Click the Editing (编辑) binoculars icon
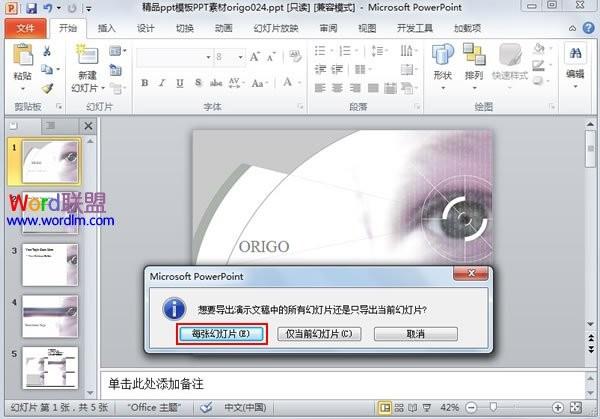 coord(575,54)
